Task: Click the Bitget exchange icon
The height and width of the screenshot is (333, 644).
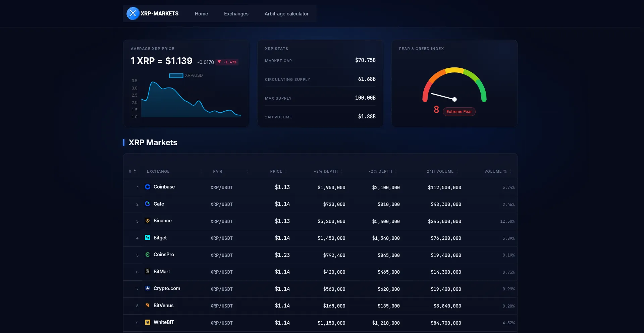Action: [148, 237]
